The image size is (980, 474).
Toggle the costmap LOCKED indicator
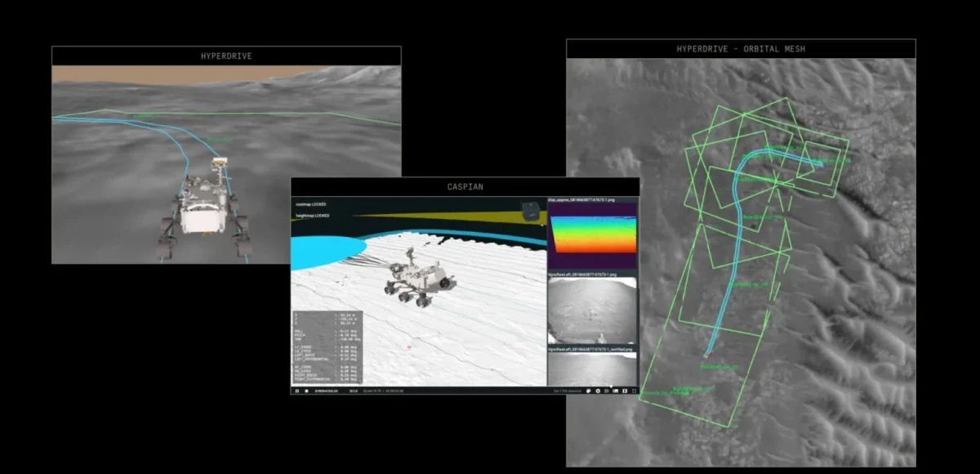(312, 203)
